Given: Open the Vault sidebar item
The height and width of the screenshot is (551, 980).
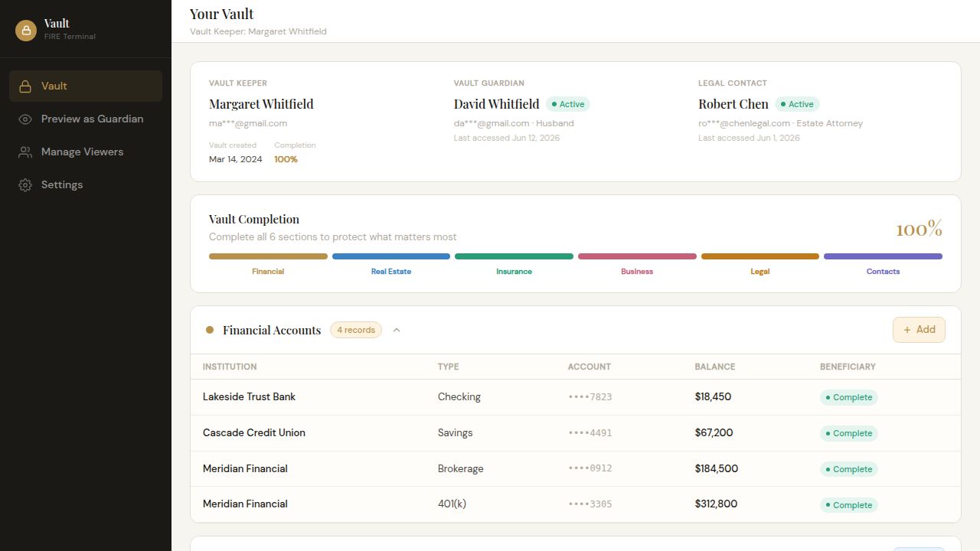Looking at the screenshot, I should click(x=86, y=86).
